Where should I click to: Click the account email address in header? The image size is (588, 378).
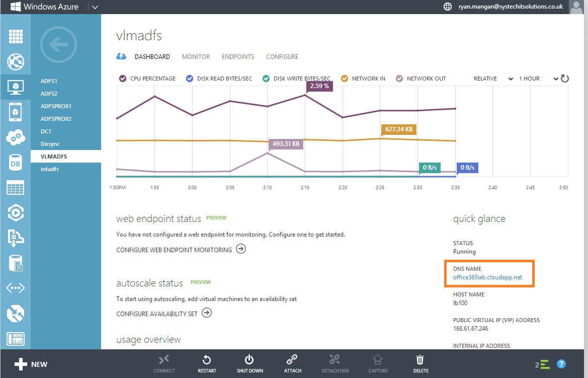coord(511,7)
